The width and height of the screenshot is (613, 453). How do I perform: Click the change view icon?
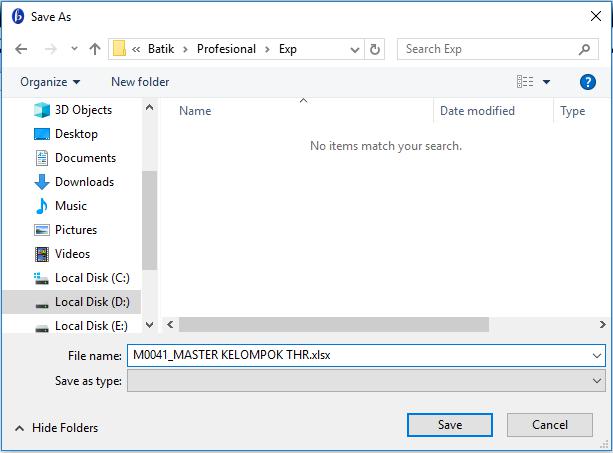(x=524, y=82)
